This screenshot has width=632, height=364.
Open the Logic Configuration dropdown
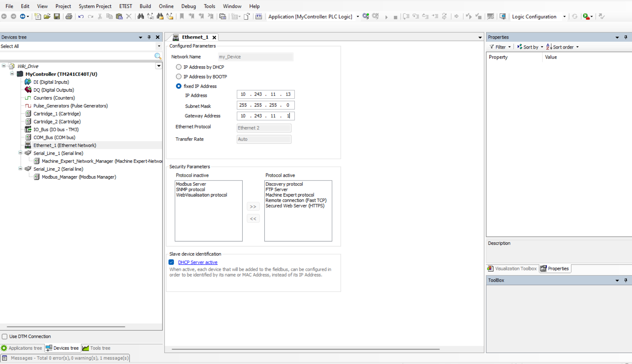click(564, 17)
